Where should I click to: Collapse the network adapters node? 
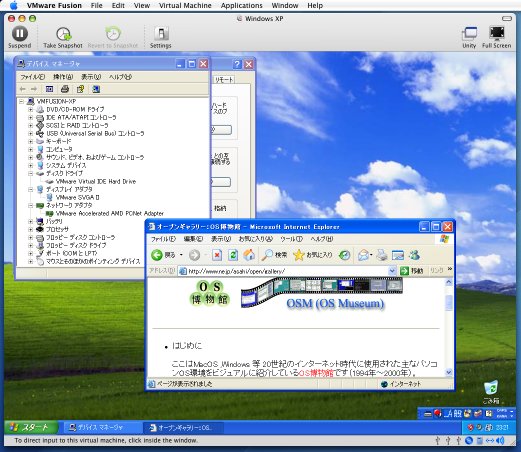click(x=30, y=205)
